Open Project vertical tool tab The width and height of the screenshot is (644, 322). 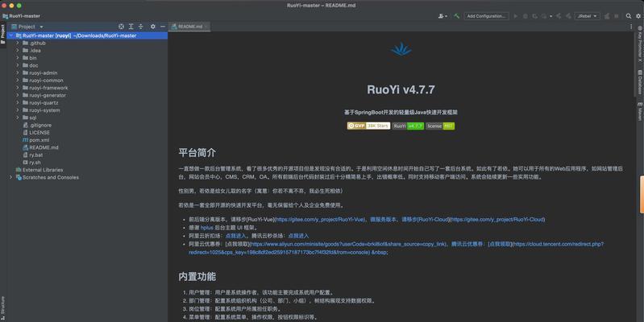tap(2, 34)
